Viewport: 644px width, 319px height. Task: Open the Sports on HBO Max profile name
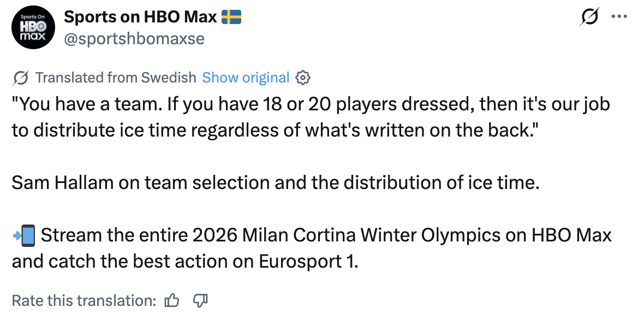click(141, 17)
